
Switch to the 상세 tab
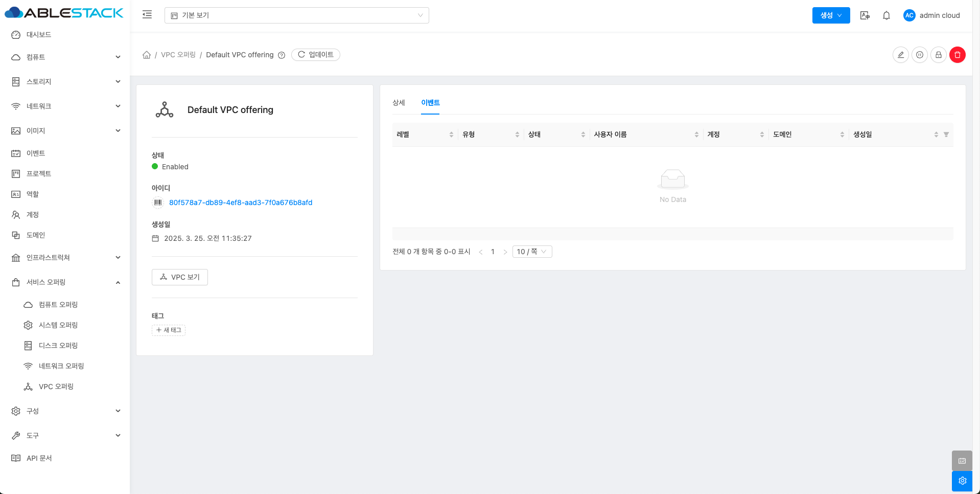399,103
